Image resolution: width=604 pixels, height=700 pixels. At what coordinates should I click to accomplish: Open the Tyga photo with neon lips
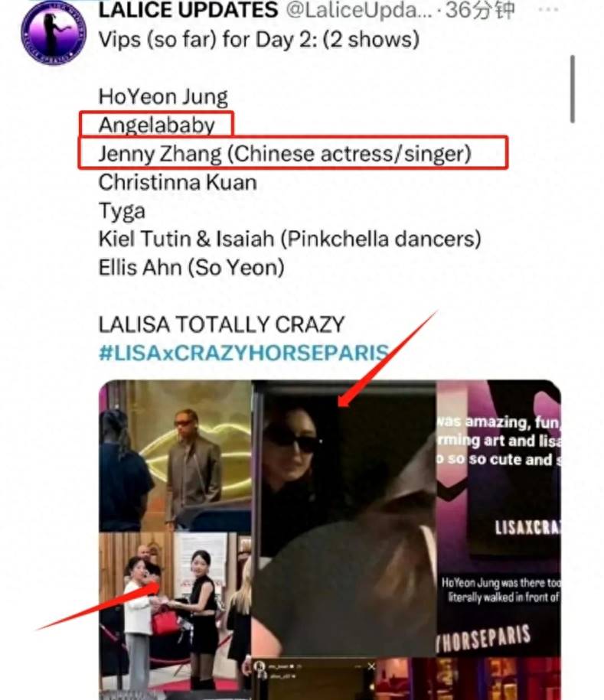click(175, 455)
